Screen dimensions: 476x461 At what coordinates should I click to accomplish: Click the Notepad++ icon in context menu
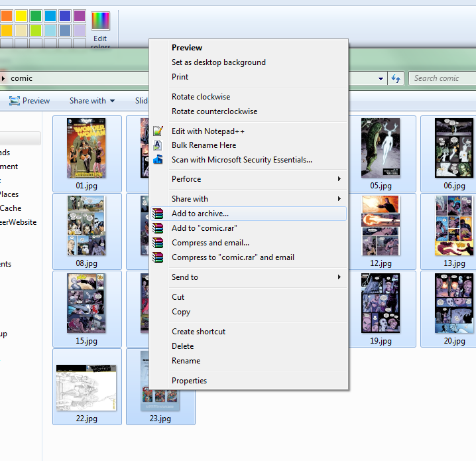tap(158, 131)
